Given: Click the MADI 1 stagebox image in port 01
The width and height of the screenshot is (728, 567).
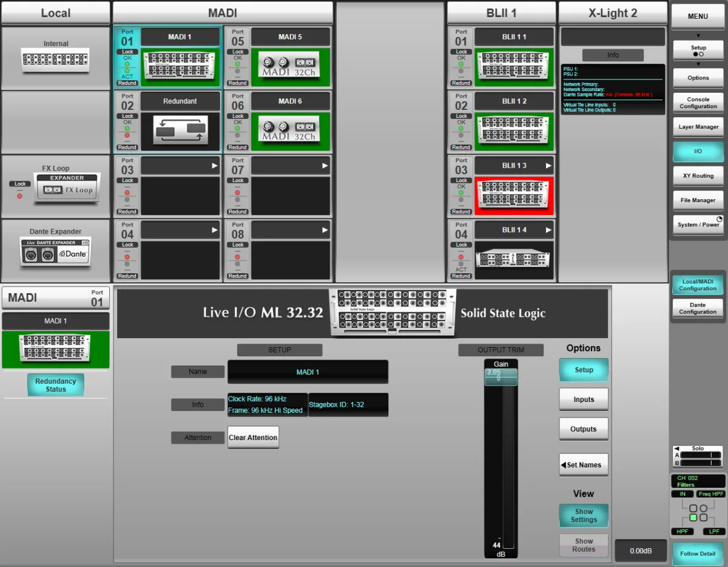Looking at the screenshot, I should 180,67.
